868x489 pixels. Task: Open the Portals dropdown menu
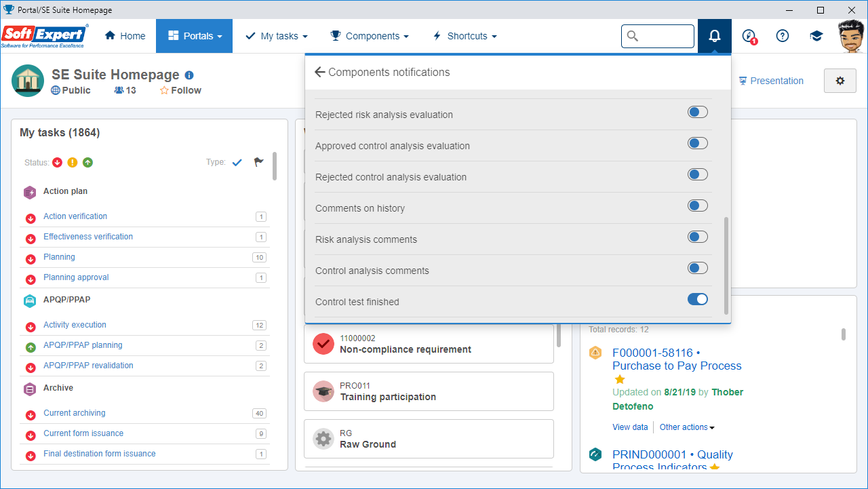(x=194, y=36)
